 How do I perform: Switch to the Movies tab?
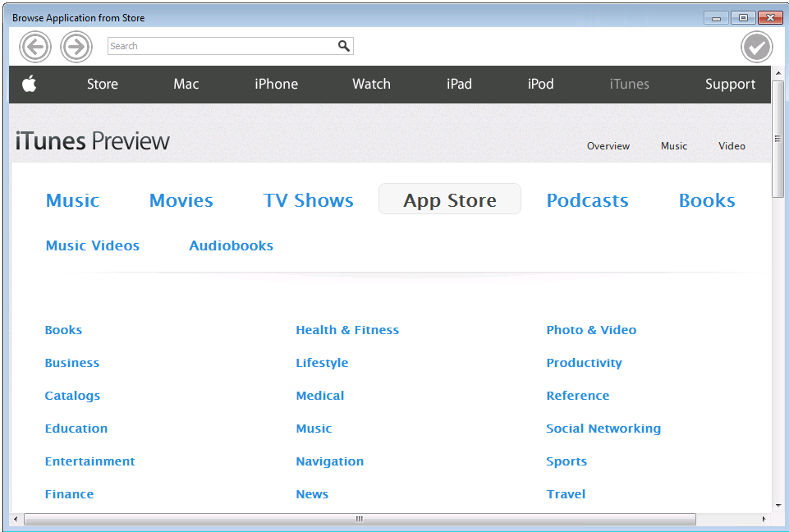tap(181, 199)
